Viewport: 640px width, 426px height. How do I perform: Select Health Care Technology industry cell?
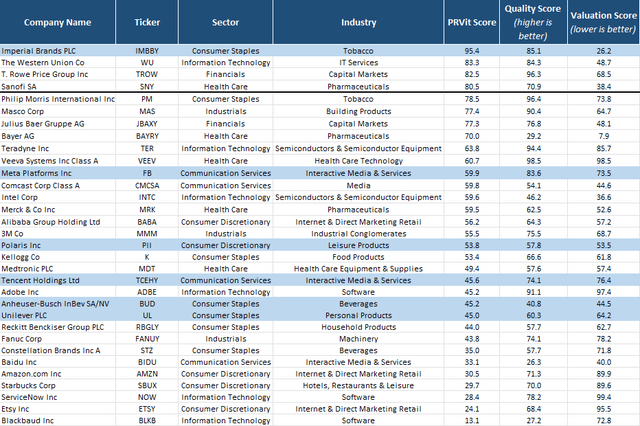(x=358, y=161)
